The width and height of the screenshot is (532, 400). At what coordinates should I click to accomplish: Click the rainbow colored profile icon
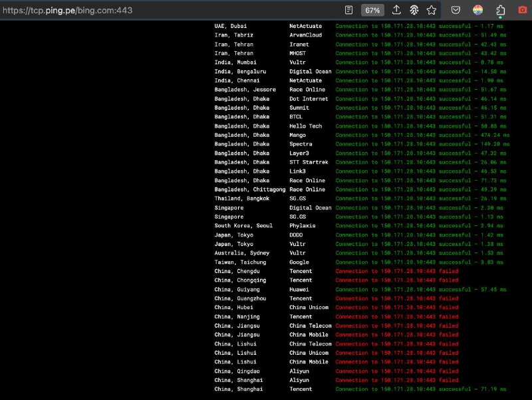(477, 10)
